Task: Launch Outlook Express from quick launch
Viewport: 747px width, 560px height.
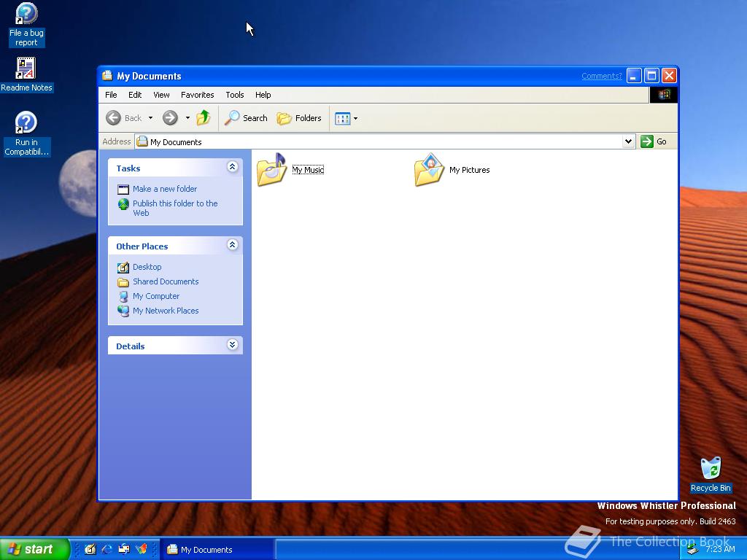Action: (124, 549)
